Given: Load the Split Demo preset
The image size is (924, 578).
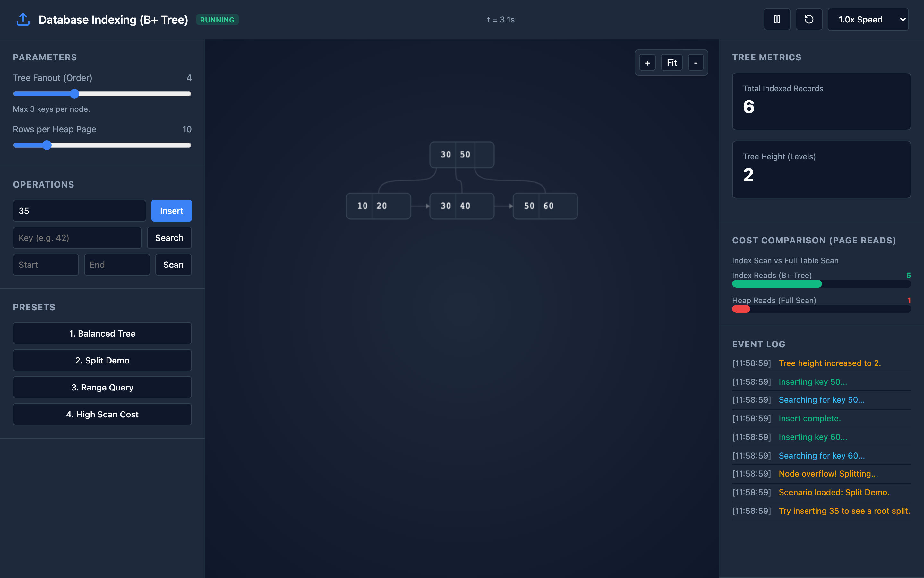Looking at the screenshot, I should coord(102,361).
